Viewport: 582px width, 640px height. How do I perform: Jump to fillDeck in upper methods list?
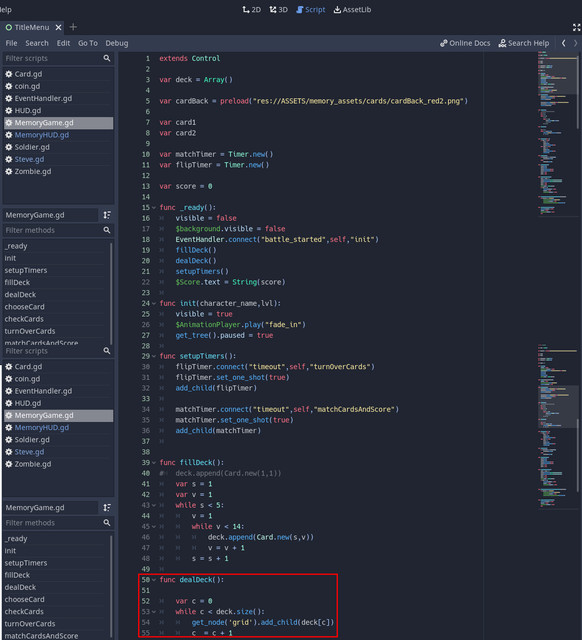55,282
